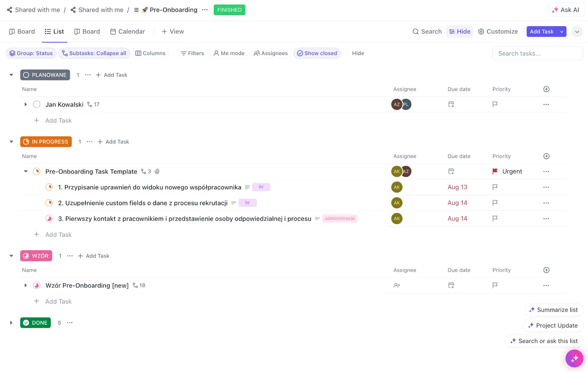The image size is (588, 372).
Task: Collapse Pre-Onboarding Task Template subtasks
Action: tap(25, 171)
